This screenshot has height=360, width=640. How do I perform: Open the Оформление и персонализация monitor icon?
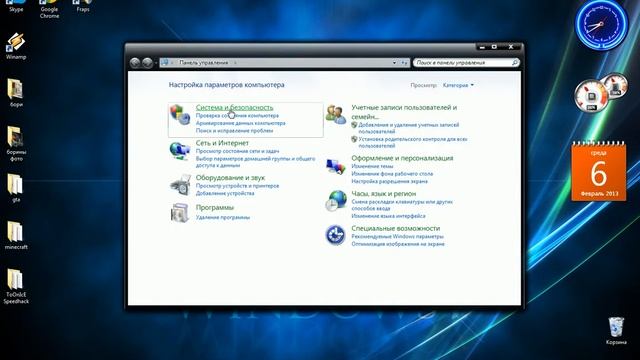click(336, 167)
